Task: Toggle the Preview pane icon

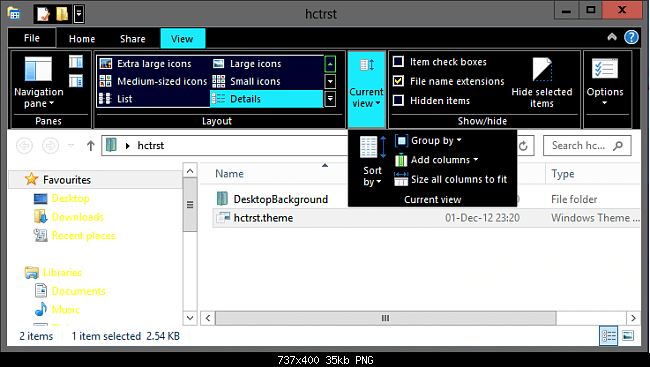Action: 76,62
